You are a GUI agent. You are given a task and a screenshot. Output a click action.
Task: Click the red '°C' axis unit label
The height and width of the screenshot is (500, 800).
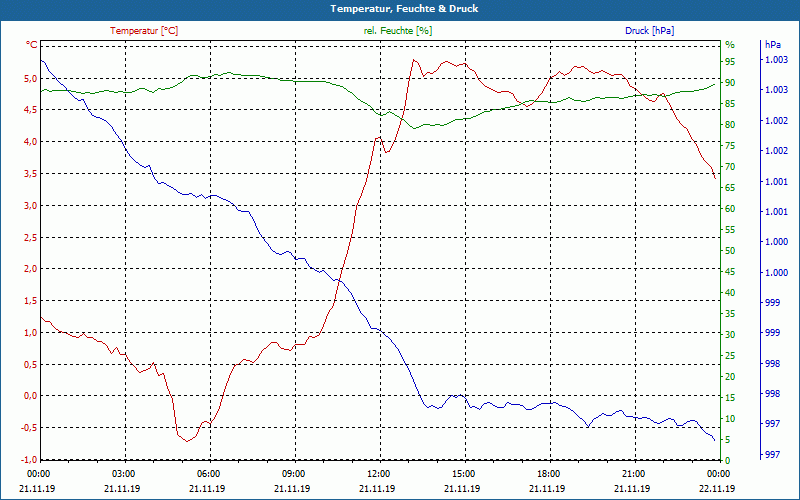tap(32, 45)
